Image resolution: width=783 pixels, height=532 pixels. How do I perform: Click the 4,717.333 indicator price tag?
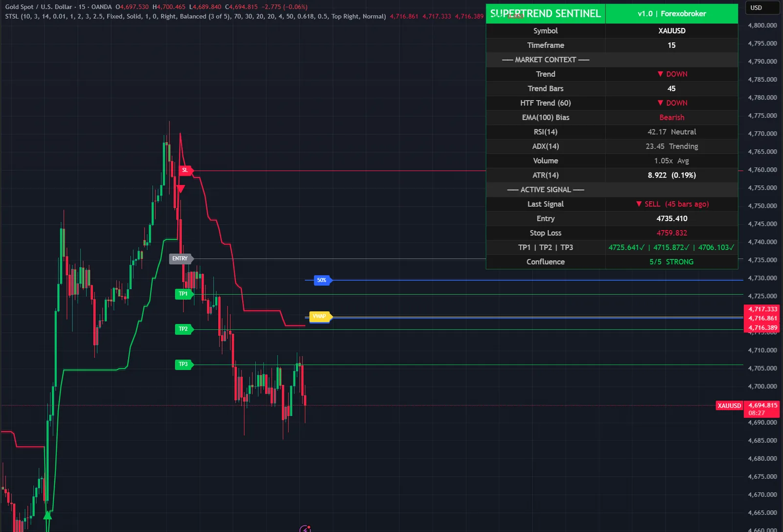point(762,309)
